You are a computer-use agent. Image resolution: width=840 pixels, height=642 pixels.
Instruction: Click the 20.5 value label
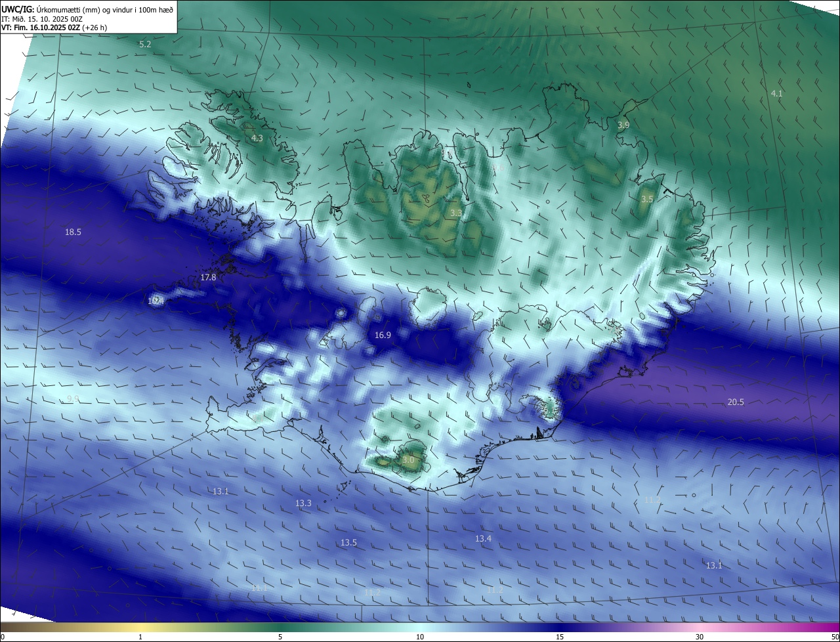pyautogui.click(x=736, y=402)
